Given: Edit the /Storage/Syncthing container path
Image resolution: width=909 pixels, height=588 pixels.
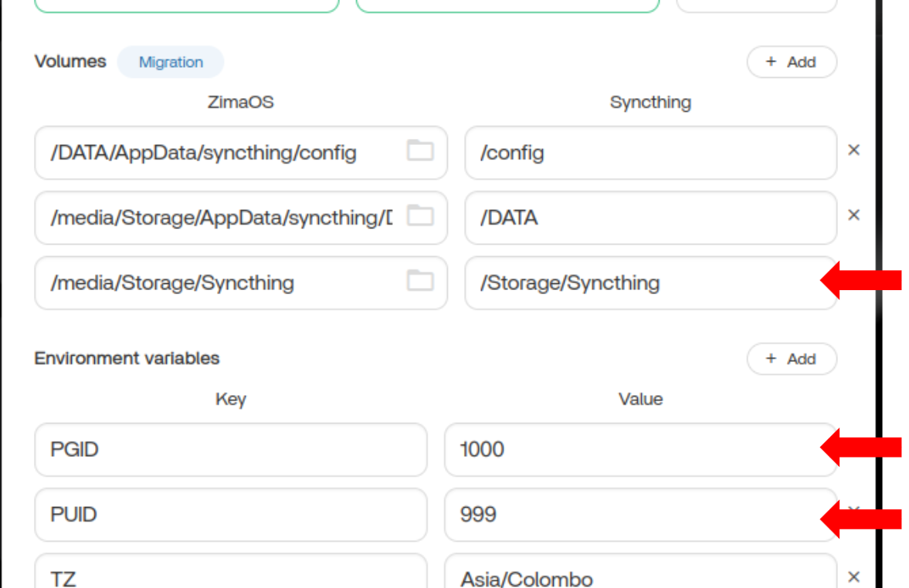Looking at the screenshot, I should pos(641,282).
